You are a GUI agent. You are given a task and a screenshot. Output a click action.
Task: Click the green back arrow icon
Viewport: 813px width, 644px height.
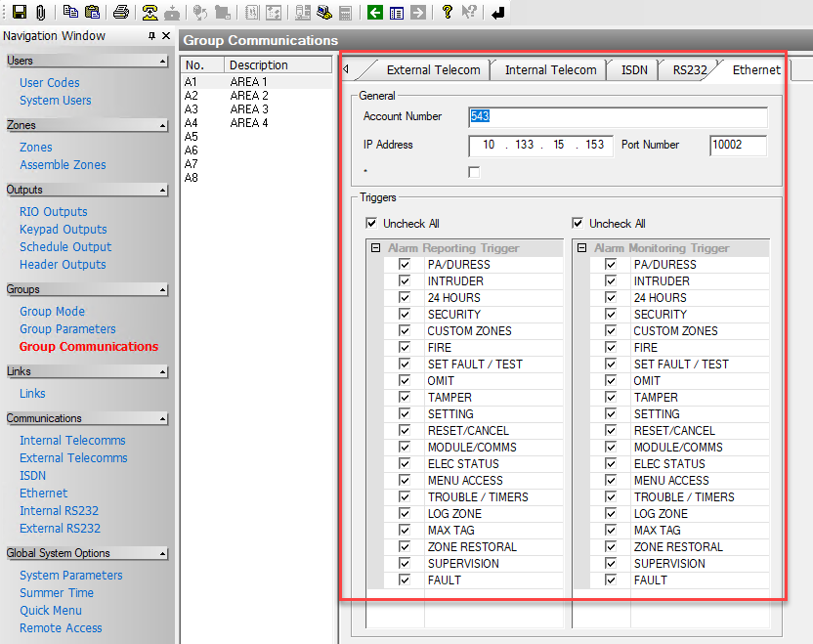(x=374, y=12)
